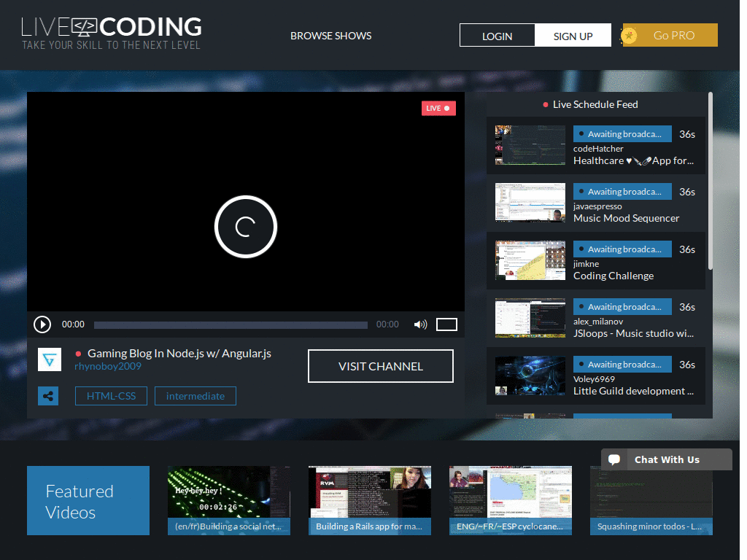This screenshot has height=560, width=747.
Task: Toggle fullscreen mode on the player
Action: [446, 324]
